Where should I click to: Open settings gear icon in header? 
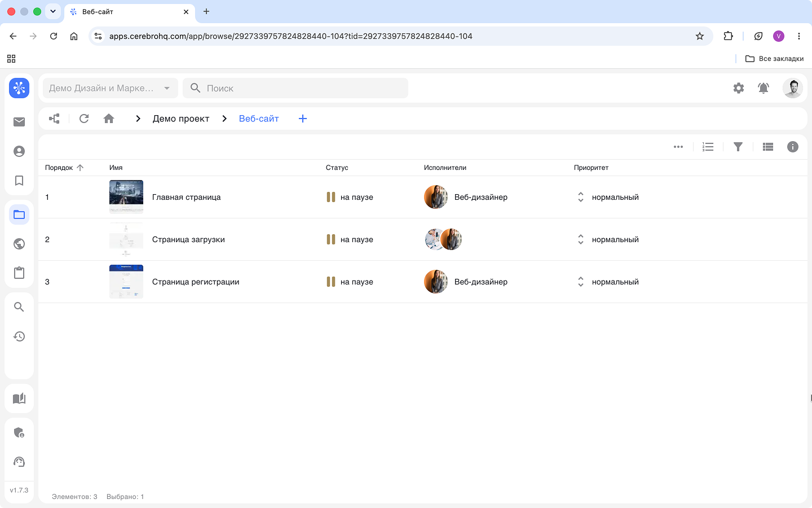[739, 88]
